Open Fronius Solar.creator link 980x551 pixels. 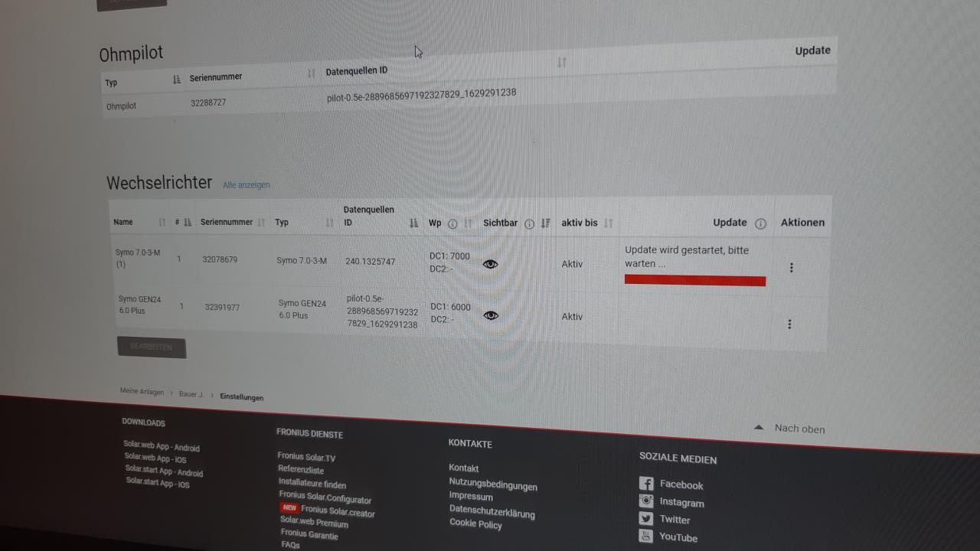(x=338, y=511)
